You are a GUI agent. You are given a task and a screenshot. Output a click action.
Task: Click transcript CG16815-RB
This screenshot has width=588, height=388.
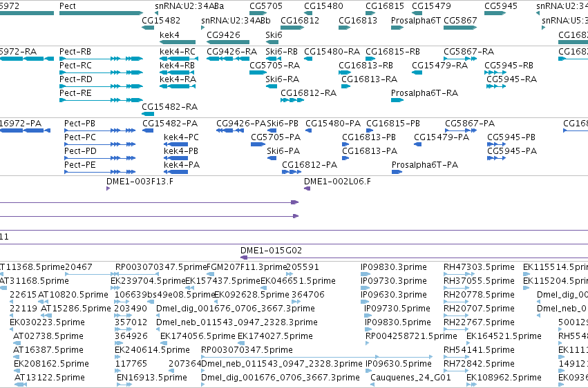click(x=392, y=51)
